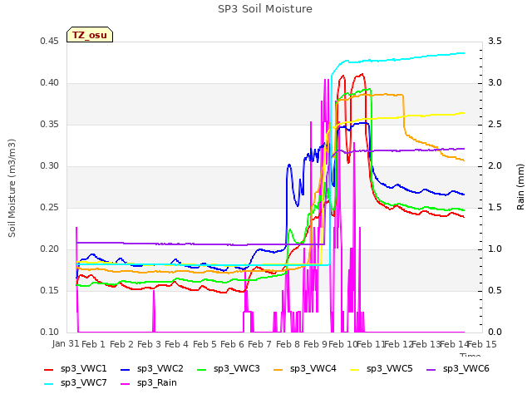
Task: Click the 0.30 soil moisture tick label
Action: click(x=49, y=166)
